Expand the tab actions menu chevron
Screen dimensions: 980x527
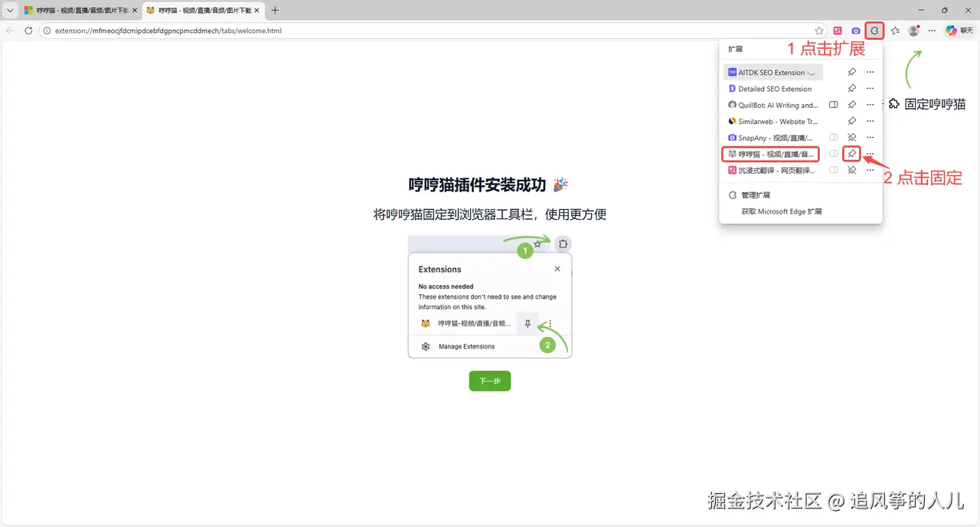click(x=10, y=11)
